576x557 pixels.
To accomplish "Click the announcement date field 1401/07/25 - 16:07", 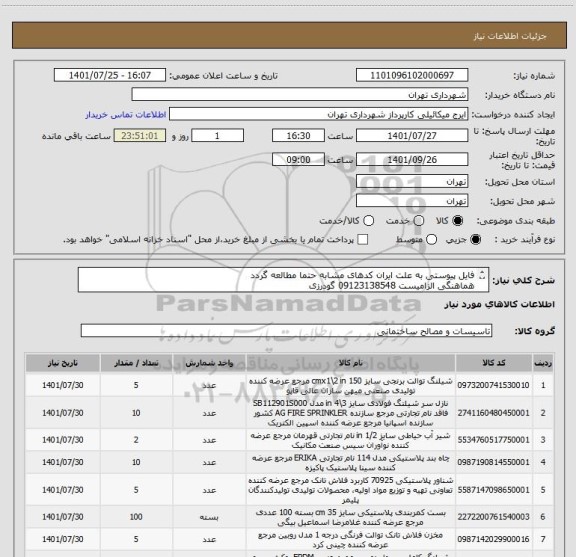I will (x=110, y=75).
